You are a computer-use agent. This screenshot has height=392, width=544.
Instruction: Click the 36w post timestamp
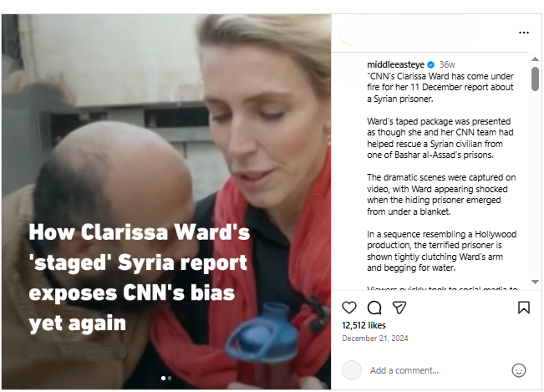447,64
